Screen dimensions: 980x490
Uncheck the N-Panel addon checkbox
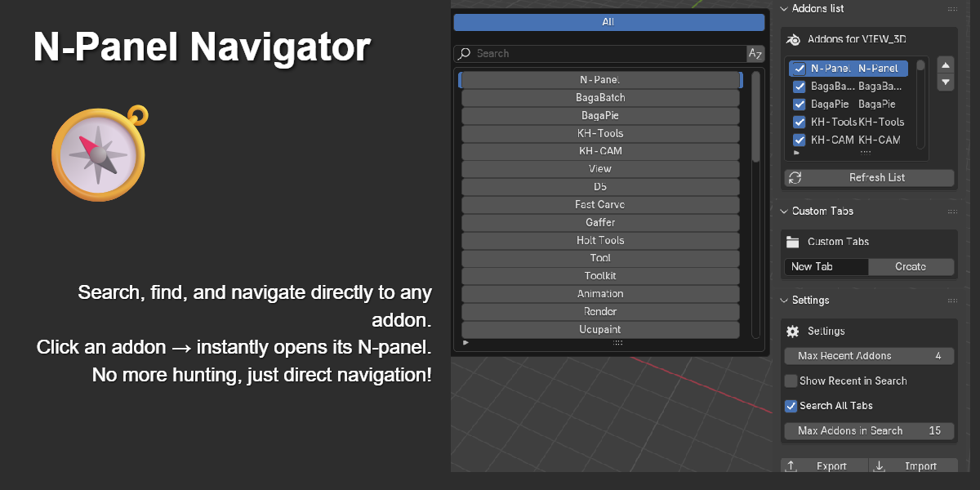pyautogui.click(x=800, y=69)
